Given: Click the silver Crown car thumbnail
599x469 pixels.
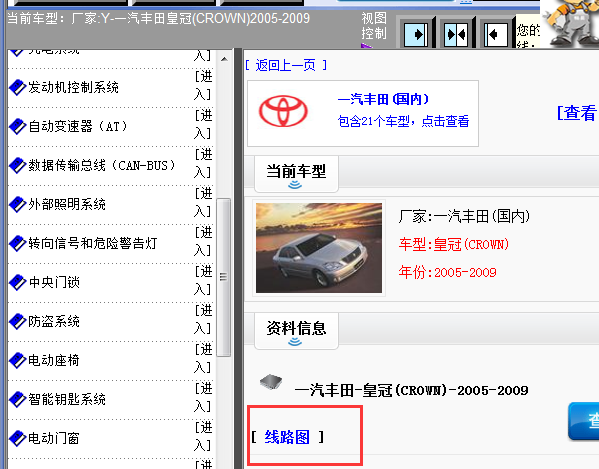Looking at the screenshot, I should coord(319,248).
